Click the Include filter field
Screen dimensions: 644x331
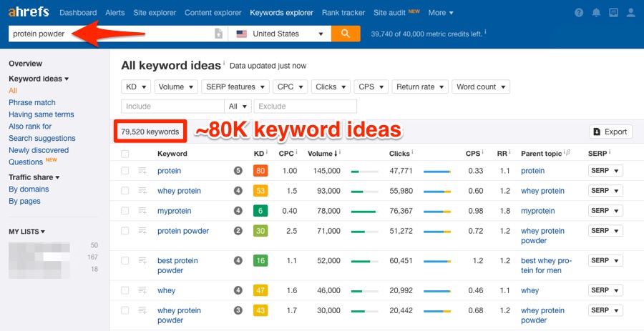point(172,107)
